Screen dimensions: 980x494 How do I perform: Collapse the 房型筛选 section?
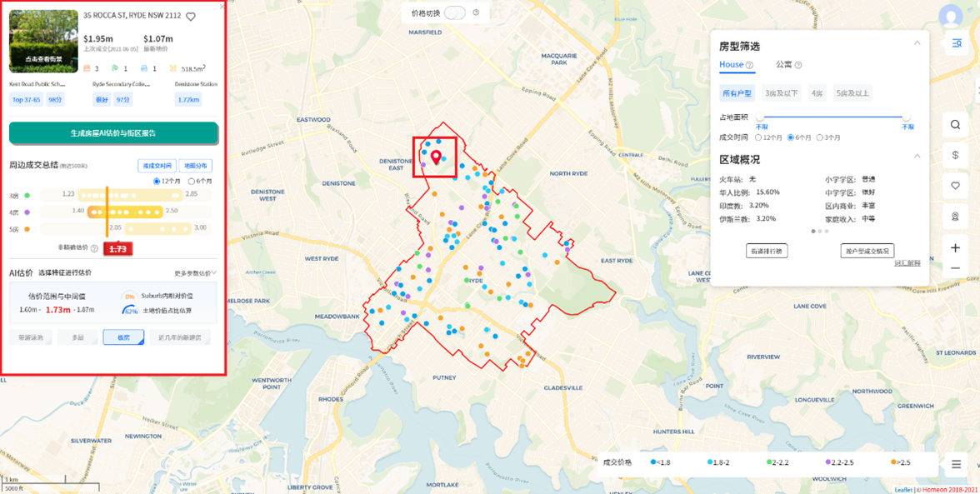(917, 43)
